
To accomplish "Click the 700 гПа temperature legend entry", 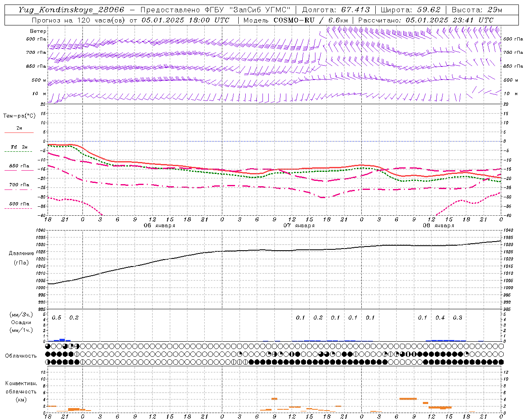I will [19, 185].
